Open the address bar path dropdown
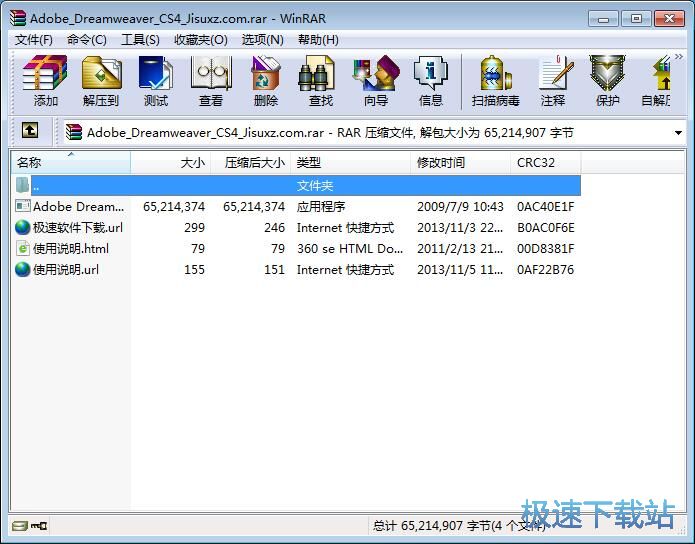 click(x=678, y=133)
